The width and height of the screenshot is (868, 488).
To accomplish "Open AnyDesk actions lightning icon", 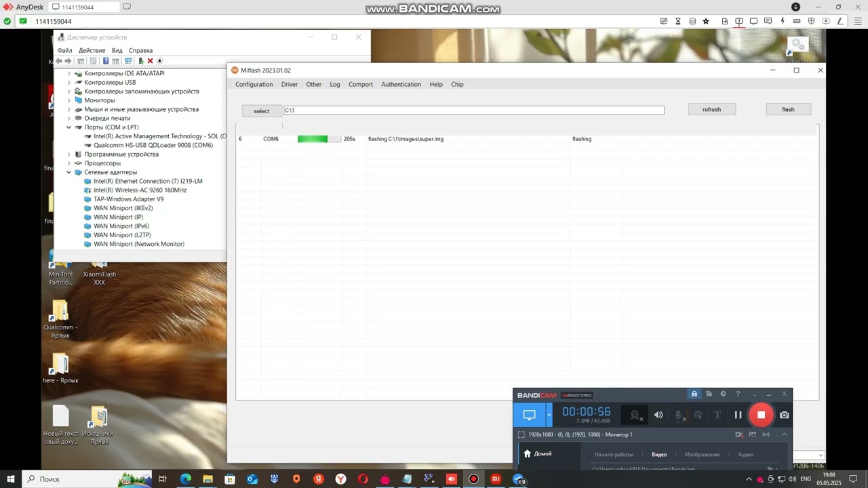I will click(783, 21).
